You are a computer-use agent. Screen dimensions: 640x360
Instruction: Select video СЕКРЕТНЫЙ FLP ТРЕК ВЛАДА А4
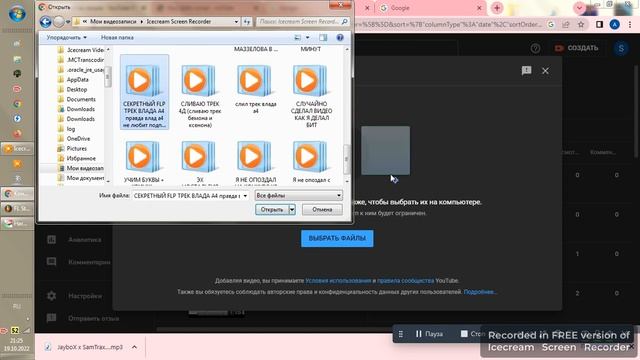[x=144, y=92]
